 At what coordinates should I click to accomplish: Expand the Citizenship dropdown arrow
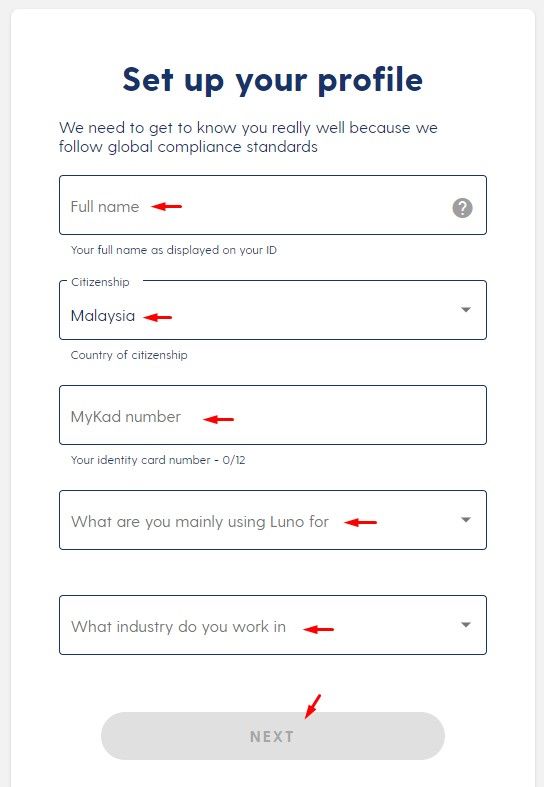click(x=466, y=310)
